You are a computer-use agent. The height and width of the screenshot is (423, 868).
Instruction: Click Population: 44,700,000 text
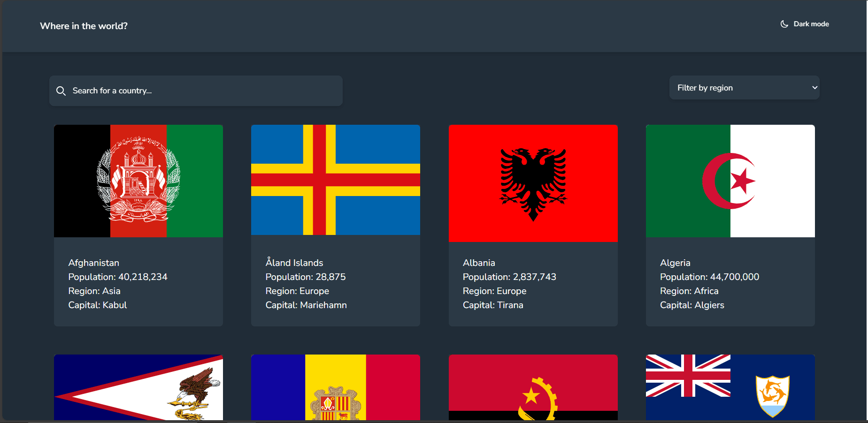[x=709, y=277]
